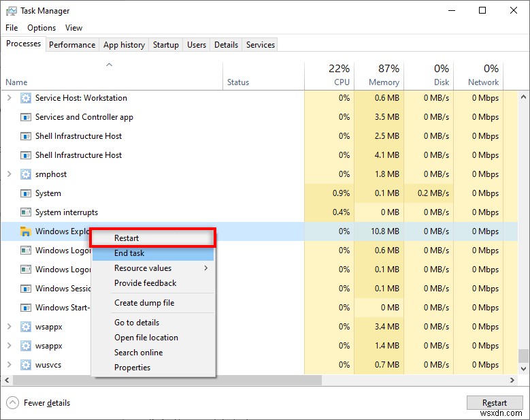Switch to the Startup tab
Screen dimensions: 530x420
165,45
